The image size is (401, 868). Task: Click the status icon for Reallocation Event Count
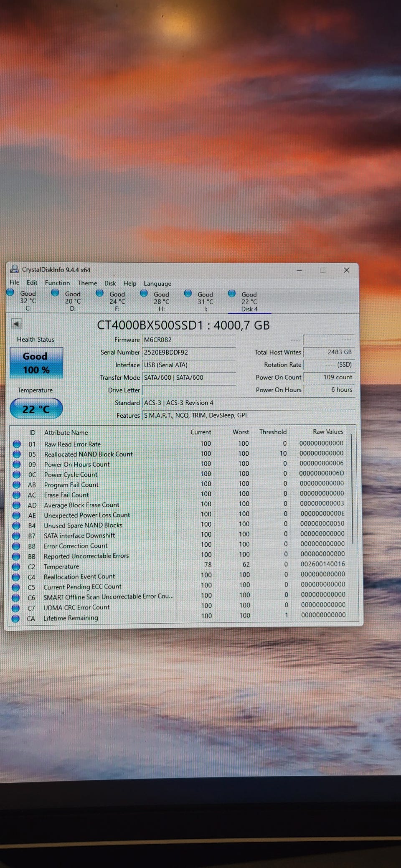pos(16,577)
